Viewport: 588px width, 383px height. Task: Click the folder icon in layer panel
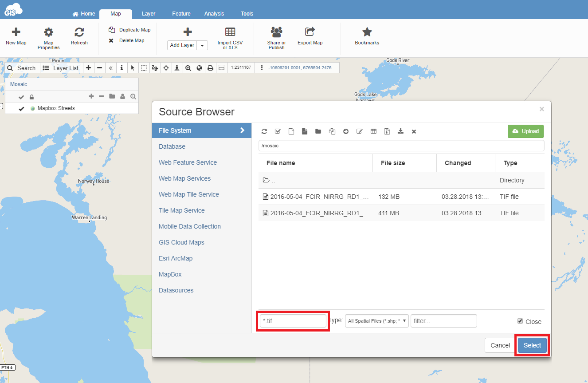(112, 96)
